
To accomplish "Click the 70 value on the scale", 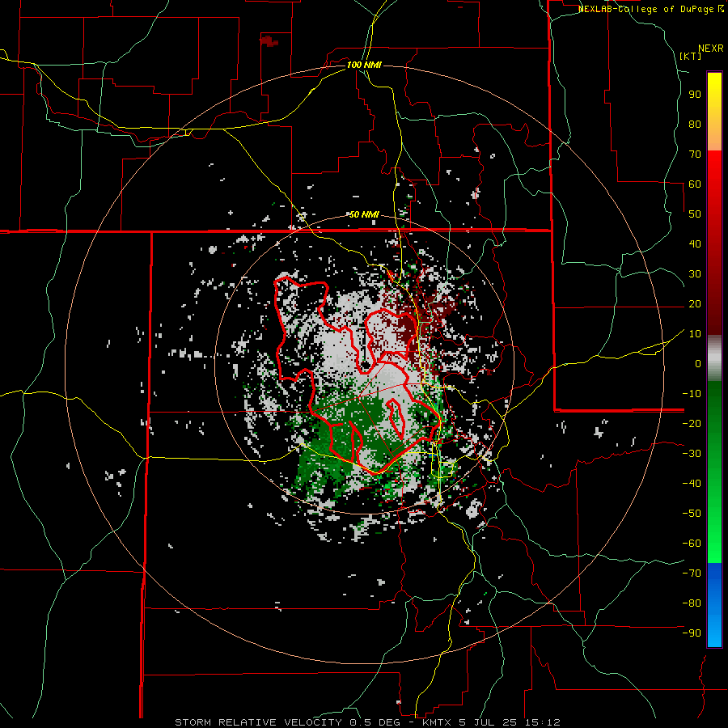I will pos(695,154).
